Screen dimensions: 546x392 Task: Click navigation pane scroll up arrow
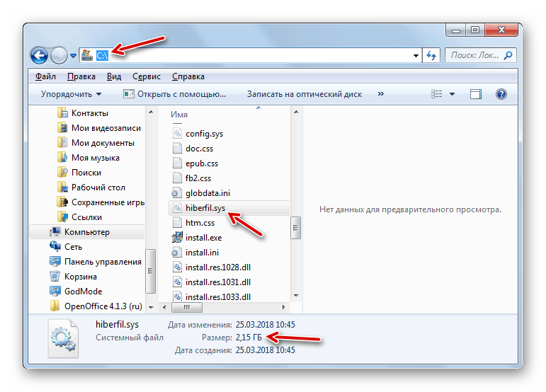coord(151,112)
